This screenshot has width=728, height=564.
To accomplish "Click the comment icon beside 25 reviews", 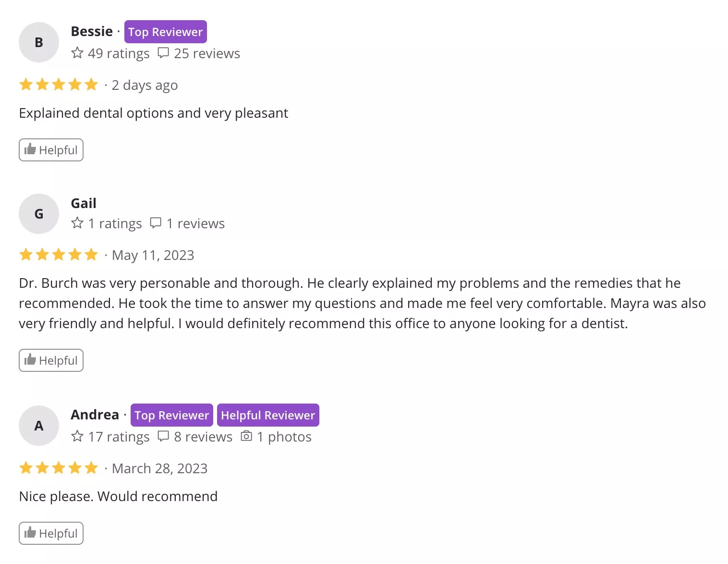I will point(163,53).
